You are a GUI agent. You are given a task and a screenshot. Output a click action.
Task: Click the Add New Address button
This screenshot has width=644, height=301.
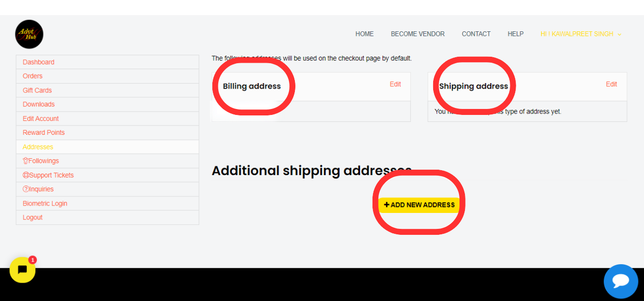[x=419, y=205]
